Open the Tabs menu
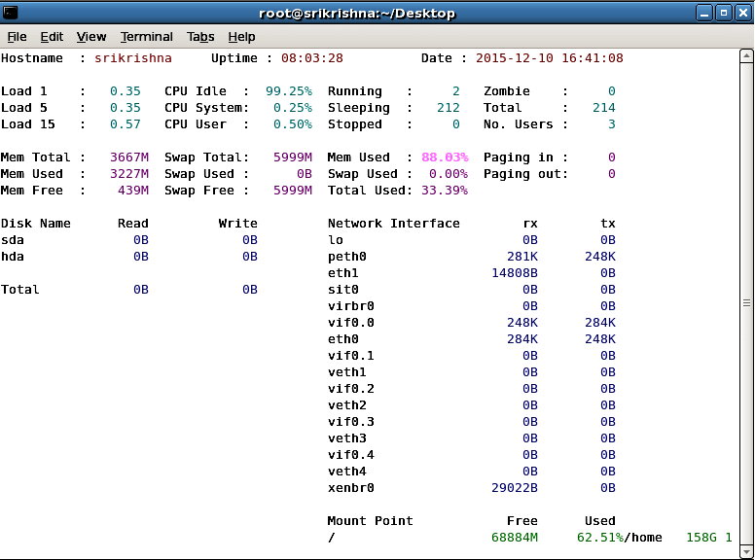 point(200,37)
